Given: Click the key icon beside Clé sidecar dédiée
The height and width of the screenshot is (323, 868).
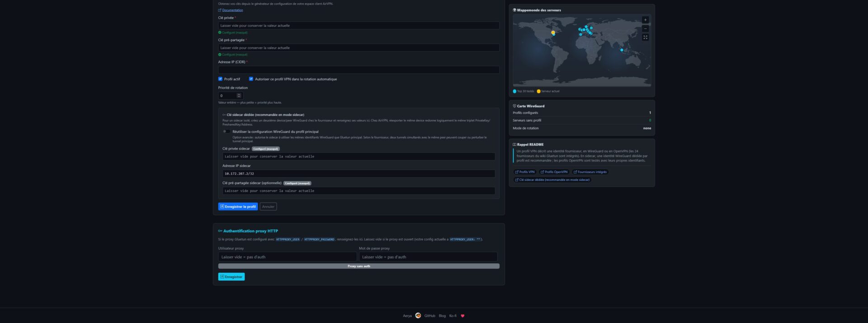Looking at the screenshot, I should (224, 115).
